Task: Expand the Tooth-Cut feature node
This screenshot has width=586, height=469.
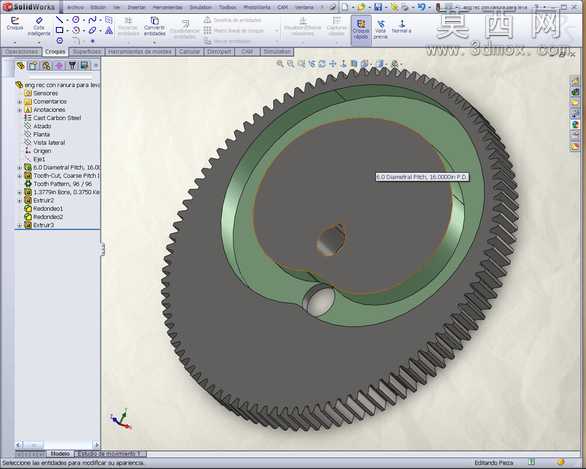Action: pos(19,176)
